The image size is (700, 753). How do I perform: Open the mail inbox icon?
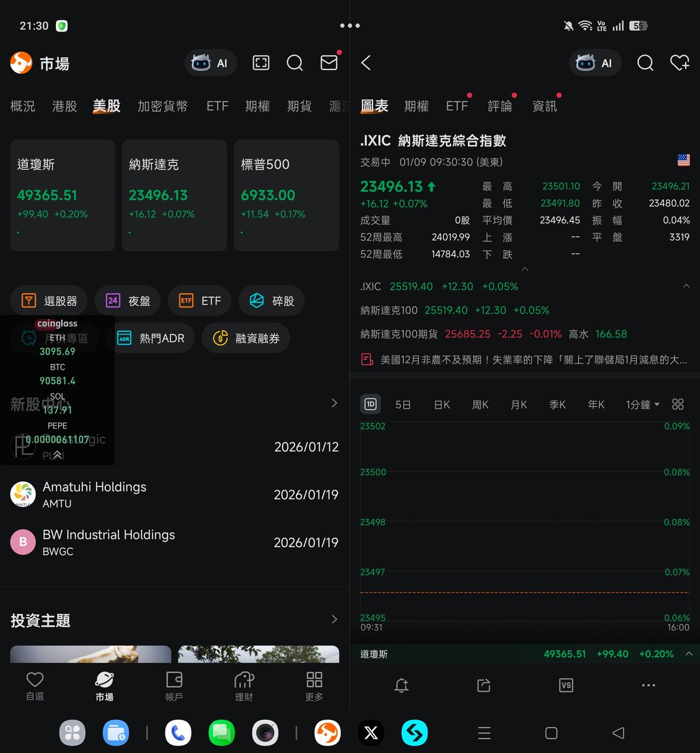pyautogui.click(x=329, y=62)
